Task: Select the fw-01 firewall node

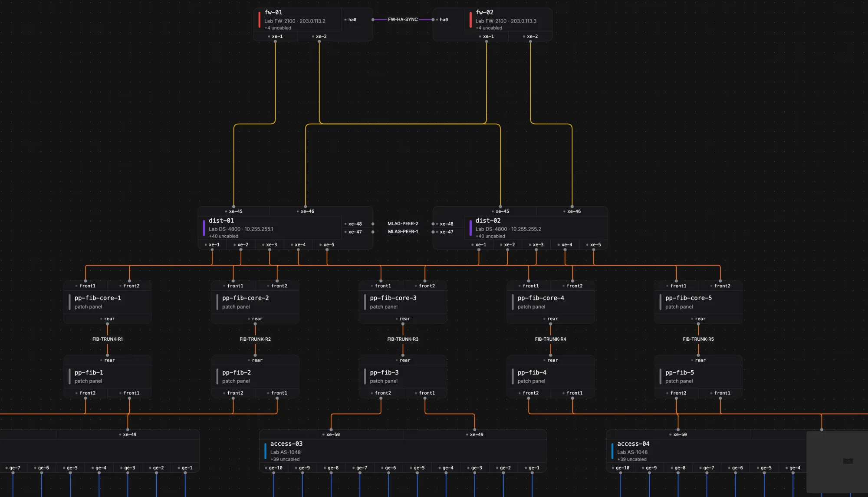Action: tap(313, 24)
